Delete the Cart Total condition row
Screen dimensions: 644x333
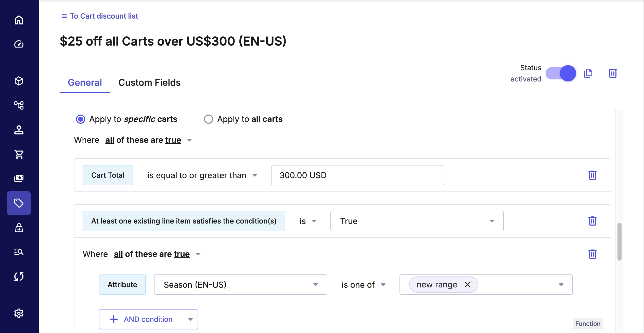coord(592,175)
